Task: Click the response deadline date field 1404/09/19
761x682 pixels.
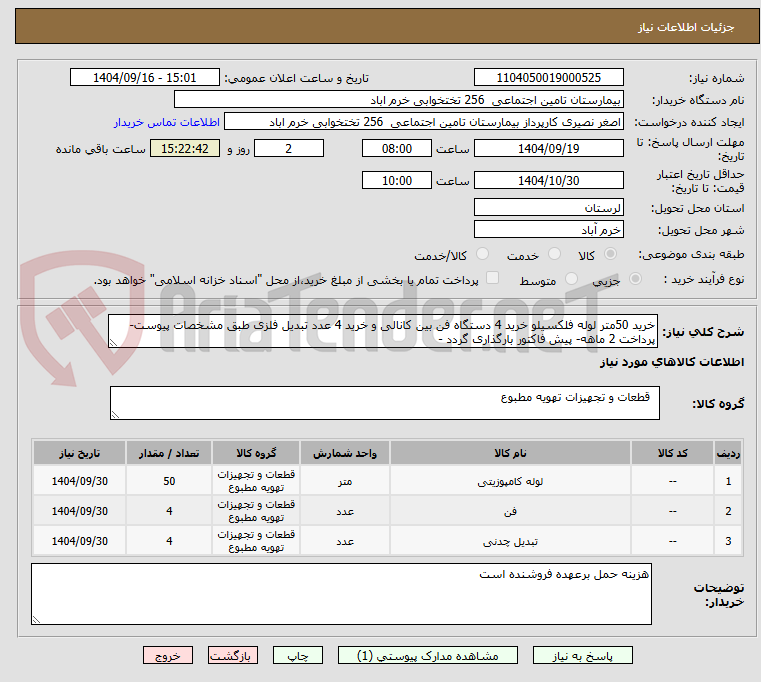Action: pyautogui.click(x=548, y=148)
